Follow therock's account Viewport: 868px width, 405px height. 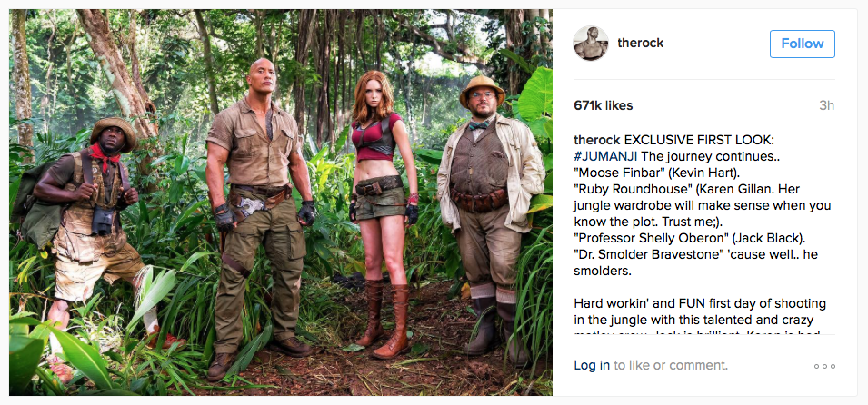point(803,44)
